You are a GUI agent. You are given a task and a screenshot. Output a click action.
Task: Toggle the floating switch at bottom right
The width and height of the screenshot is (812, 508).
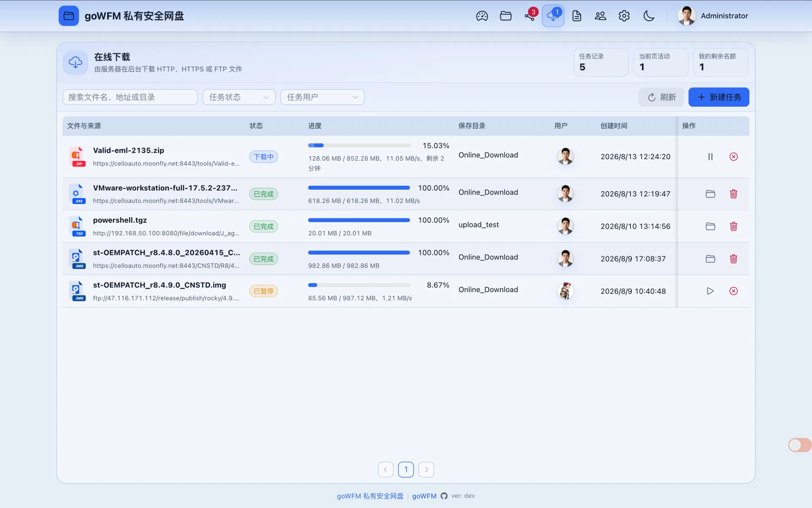tap(799, 445)
